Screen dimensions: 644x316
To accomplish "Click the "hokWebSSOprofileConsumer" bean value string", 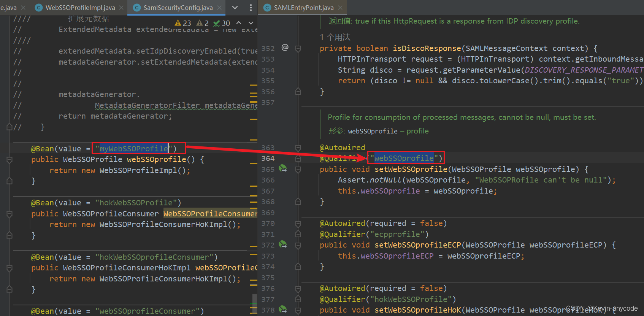I will click(x=154, y=257).
